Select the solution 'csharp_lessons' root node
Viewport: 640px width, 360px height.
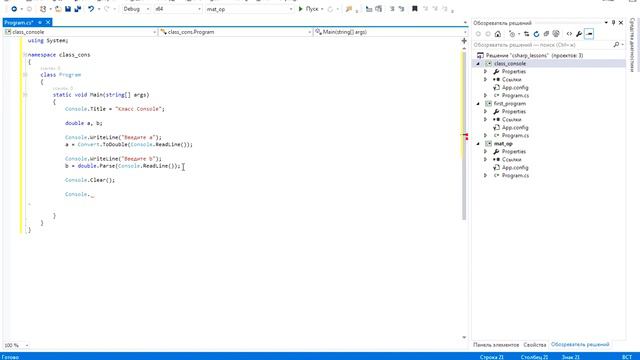(534, 56)
